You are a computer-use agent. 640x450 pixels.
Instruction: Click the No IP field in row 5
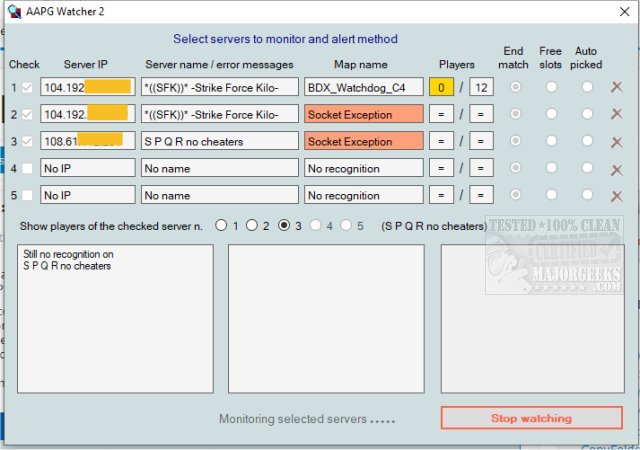(88, 195)
